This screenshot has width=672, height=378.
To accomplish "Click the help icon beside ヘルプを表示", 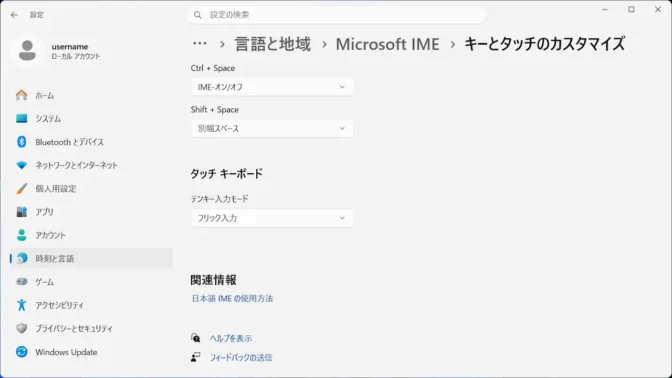I will point(195,338).
